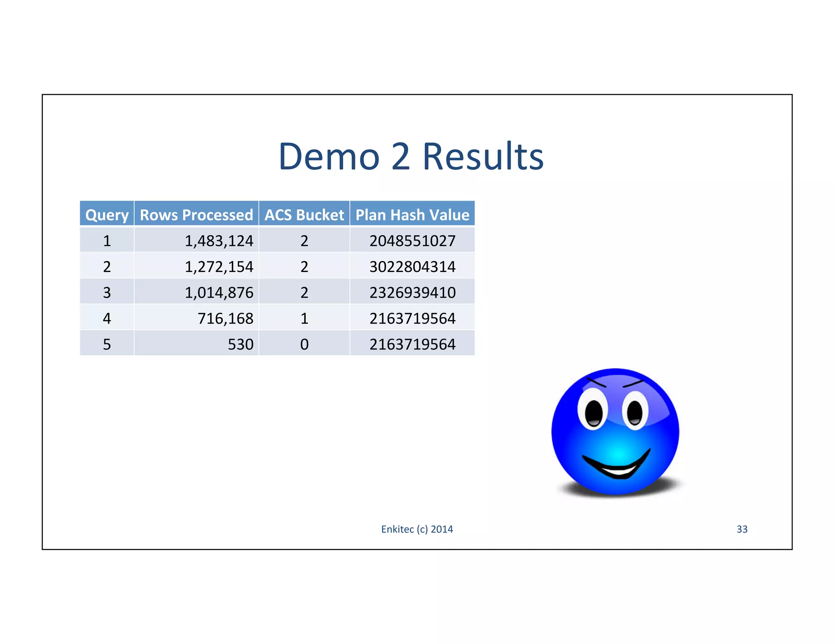This screenshot has width=834, height=644.
Task: Click the 'Enkitec (c) 2014' footer text
Action: tap(417, 529)
